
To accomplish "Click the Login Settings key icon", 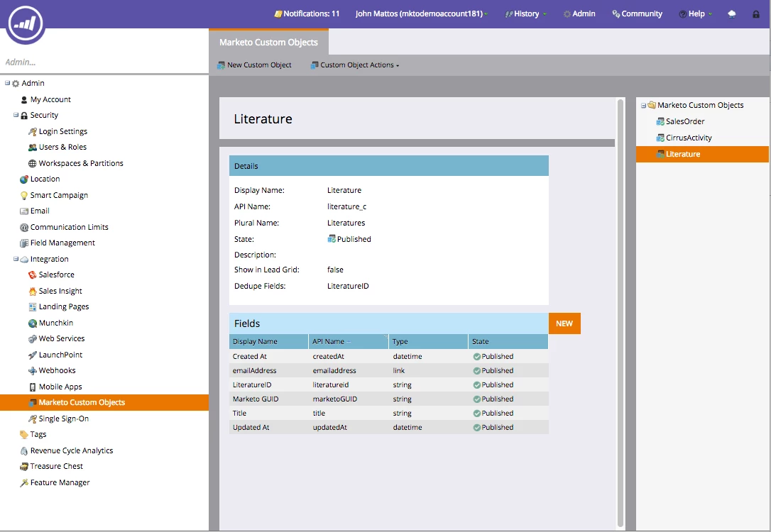I will (x=33, y=132).
